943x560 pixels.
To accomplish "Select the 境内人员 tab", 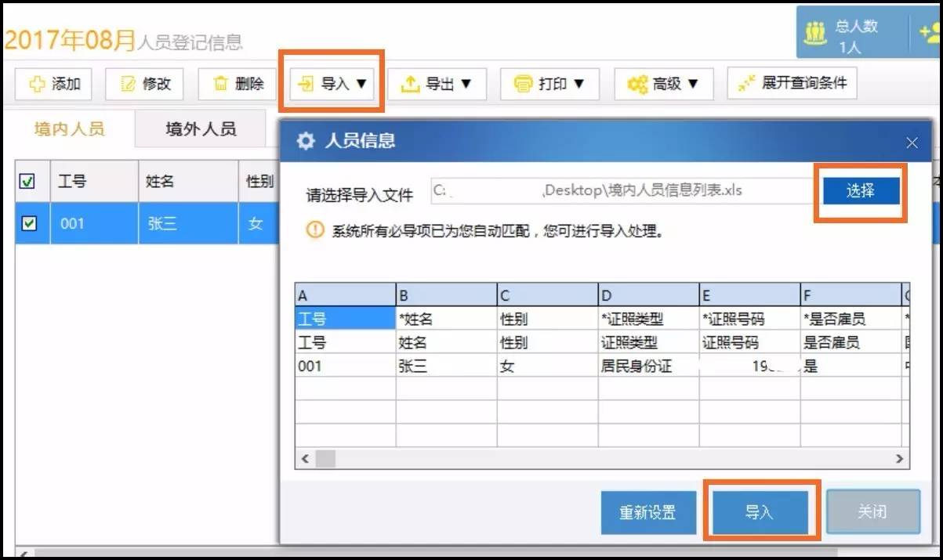I will click(x=69, y=129).
